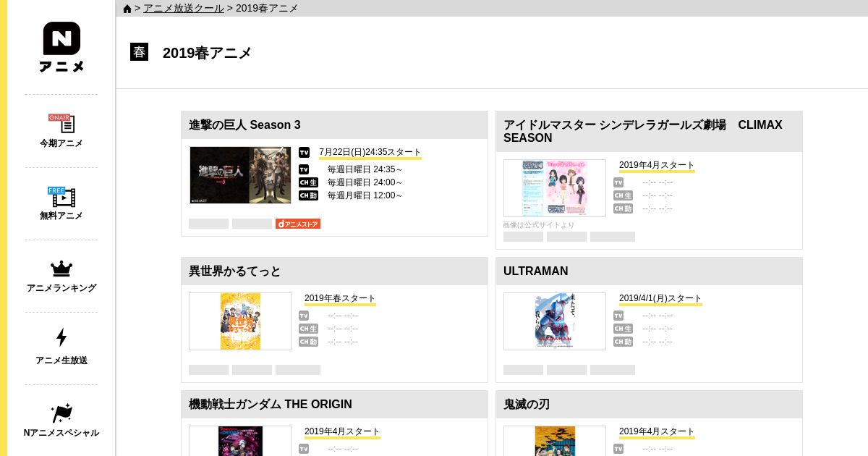The height and width of the screenshot is (456, 868).
Task: Click 異世界かるてっと poster thumbnail
Action: coord(240,321)
